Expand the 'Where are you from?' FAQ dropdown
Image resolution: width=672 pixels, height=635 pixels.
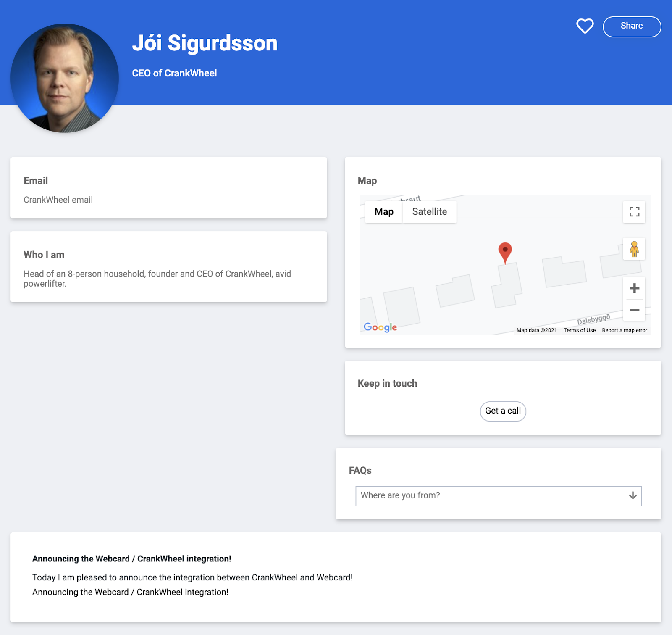click(x=498, y=496)
